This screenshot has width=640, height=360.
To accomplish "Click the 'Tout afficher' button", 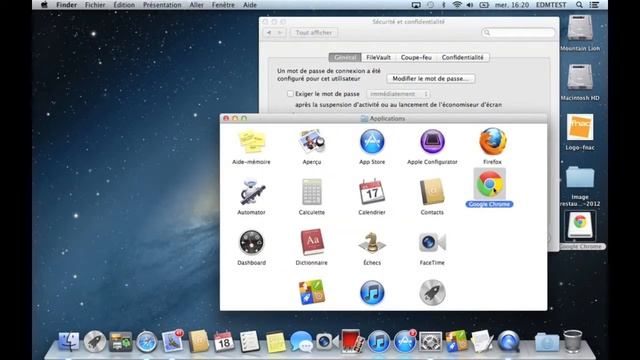I will (314, 33).
